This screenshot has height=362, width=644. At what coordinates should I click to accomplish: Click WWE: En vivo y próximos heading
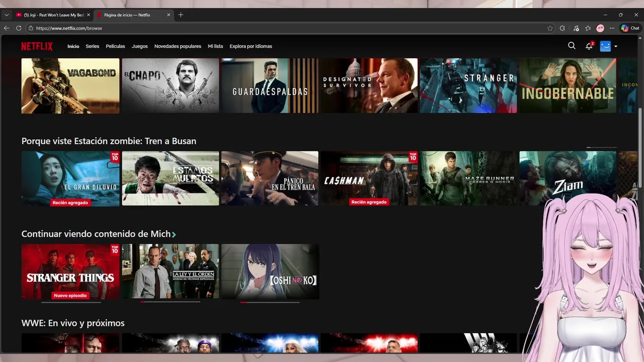click(x=73, y=323)
